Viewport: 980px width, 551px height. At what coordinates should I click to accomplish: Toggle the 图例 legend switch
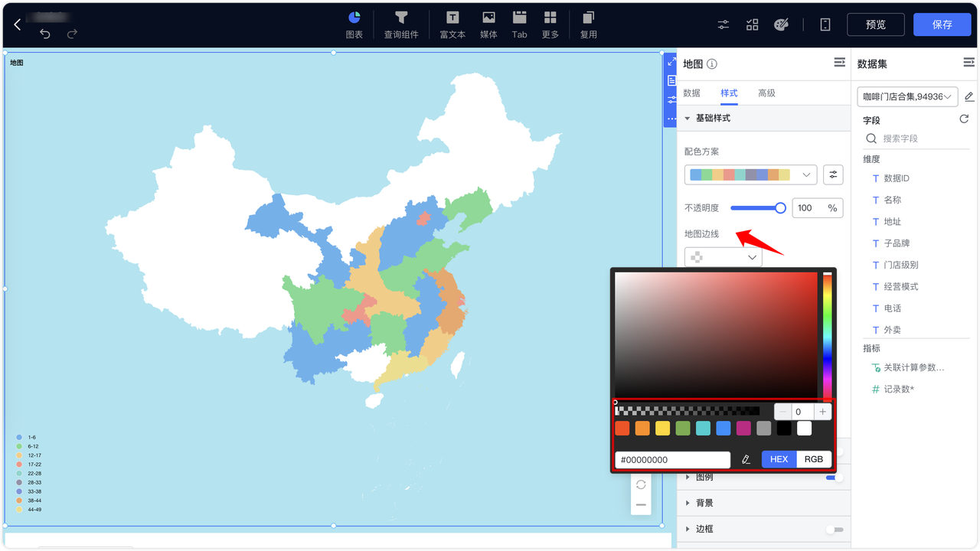click(x=835, y=478)
